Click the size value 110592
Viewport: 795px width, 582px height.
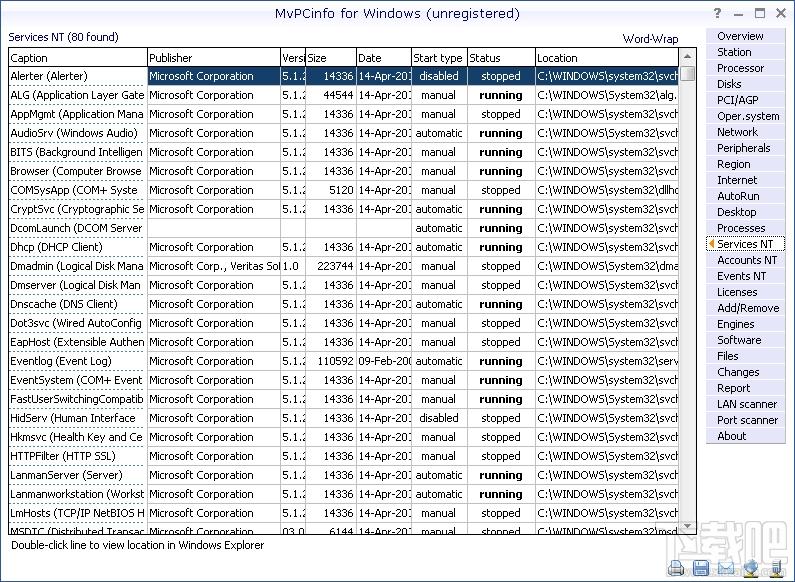click(x=335, y=361)
